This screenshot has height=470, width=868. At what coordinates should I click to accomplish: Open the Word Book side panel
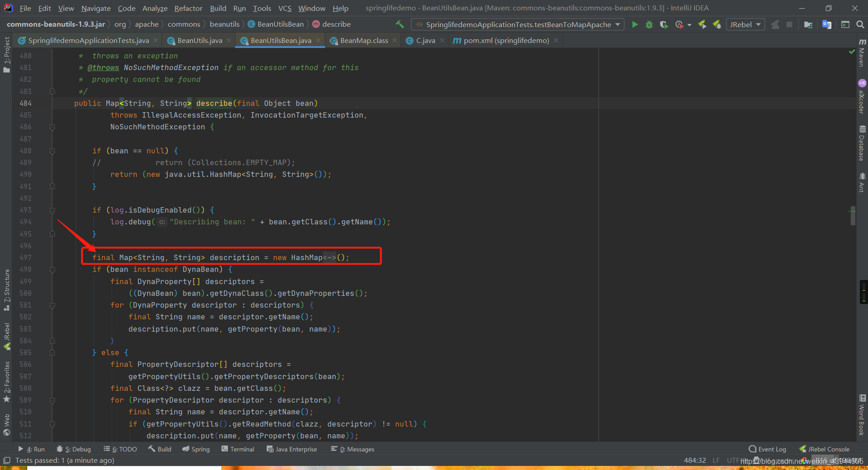[x=862, y=415]
